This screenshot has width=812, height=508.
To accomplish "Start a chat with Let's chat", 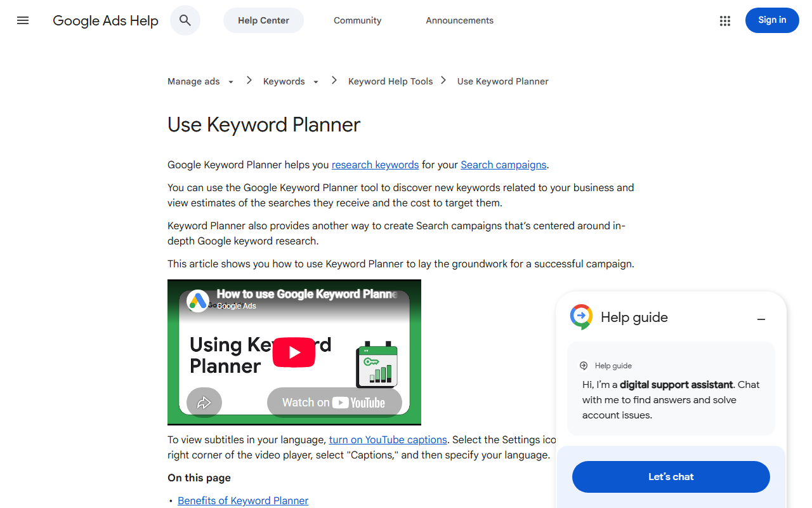I will click(671, 477).
